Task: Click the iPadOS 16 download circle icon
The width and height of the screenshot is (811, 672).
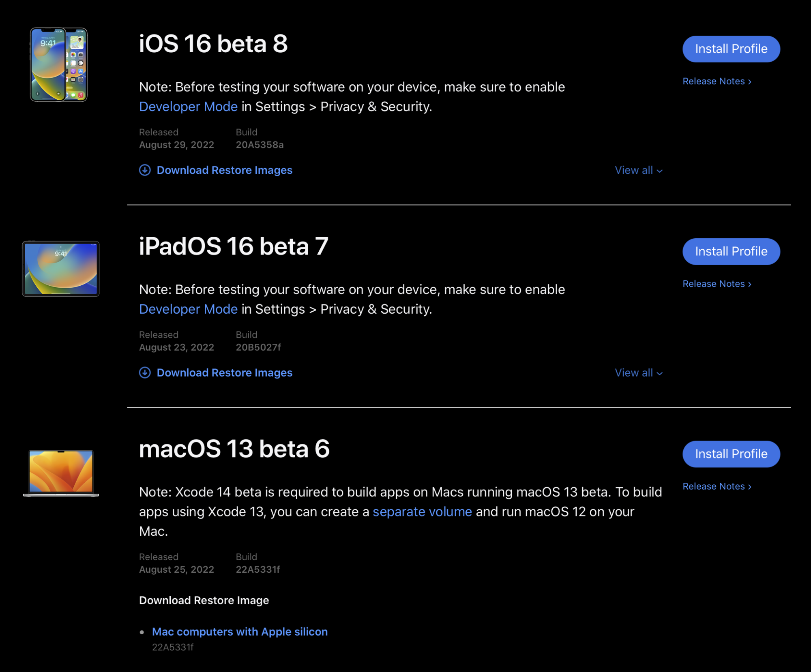Action: [145, 372]
